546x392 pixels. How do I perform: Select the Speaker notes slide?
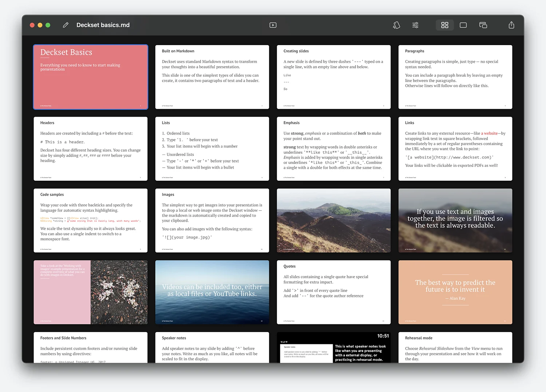tap(212, 347)
